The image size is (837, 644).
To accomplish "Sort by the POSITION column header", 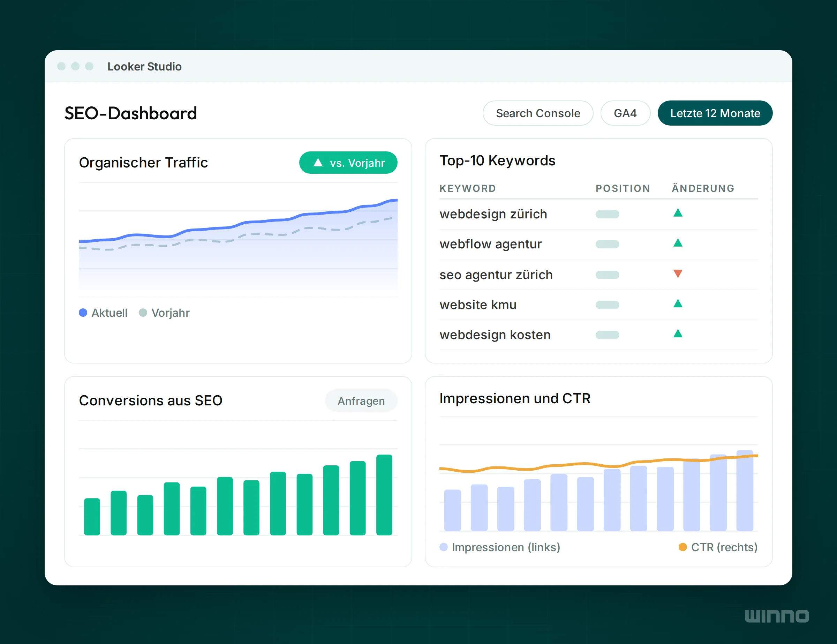I will (x=623, y=189).
